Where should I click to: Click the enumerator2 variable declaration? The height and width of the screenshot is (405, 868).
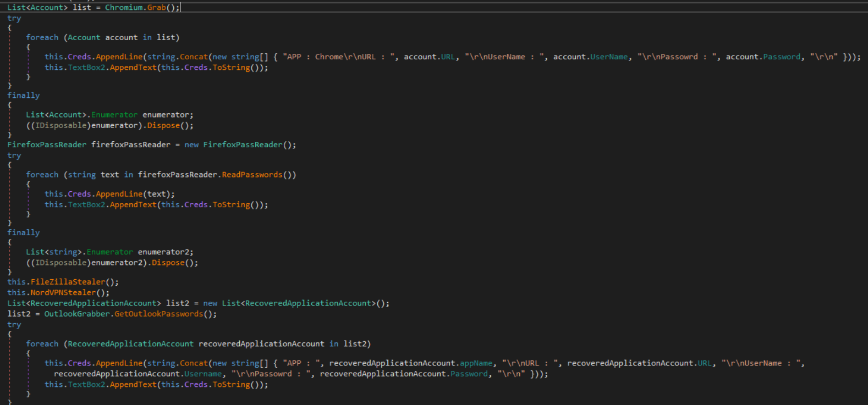click(x=163, y=252)
